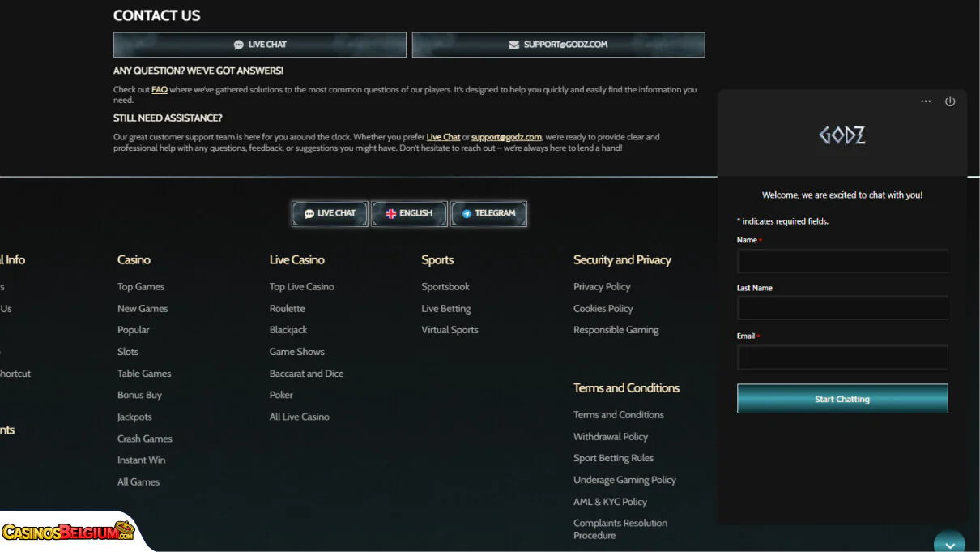Open New Games link
This screenshot has width=980, height=552.
(143, 309)
